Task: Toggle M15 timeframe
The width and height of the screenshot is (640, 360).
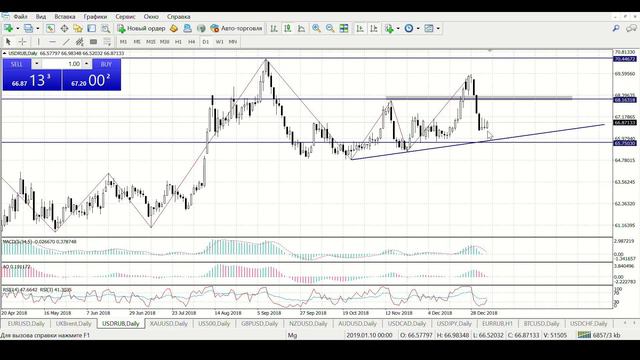Action: (151, 42)
